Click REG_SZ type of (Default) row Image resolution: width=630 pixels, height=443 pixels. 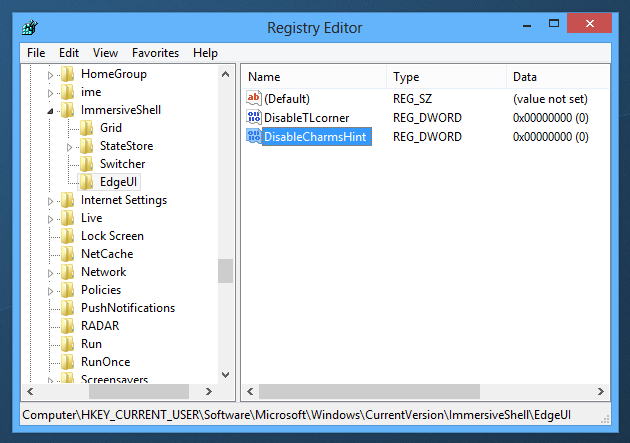[412, 99]
